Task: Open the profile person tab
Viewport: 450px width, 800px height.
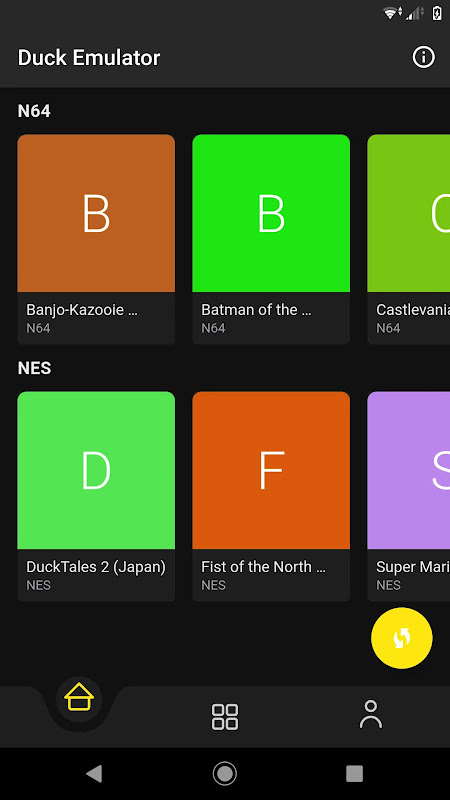Action: 371,714
